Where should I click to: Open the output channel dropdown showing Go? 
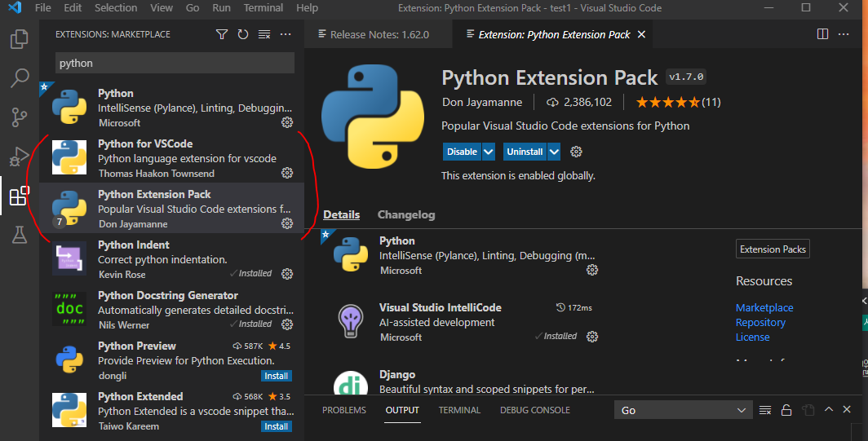tap(683, 410)
